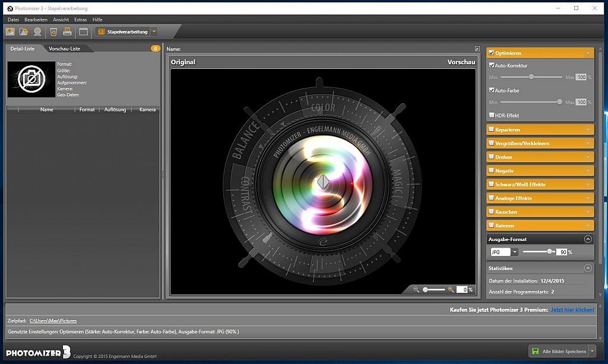Click the JPG quality slider handle
The width and height of the screenshot is (608, 364).
(549, 252)
